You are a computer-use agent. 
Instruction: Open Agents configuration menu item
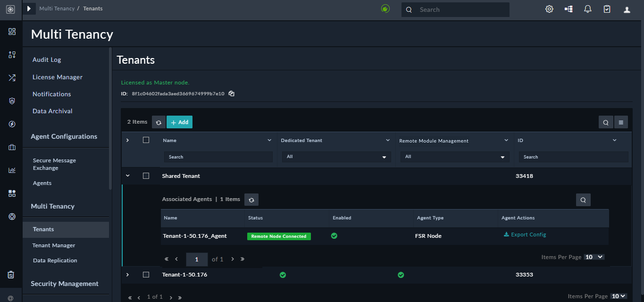pos(42,183)
